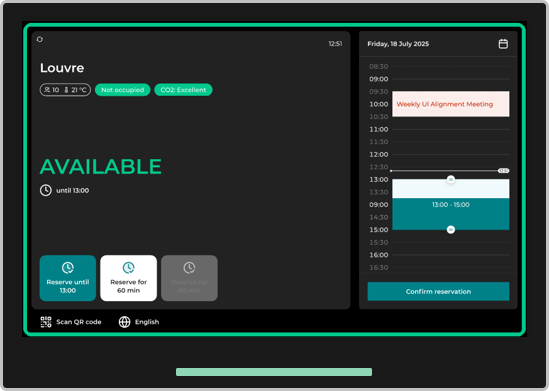Viewport: 549px width, 391px height.
Task: Click the Not occupied badge
Action: [123, 90]
